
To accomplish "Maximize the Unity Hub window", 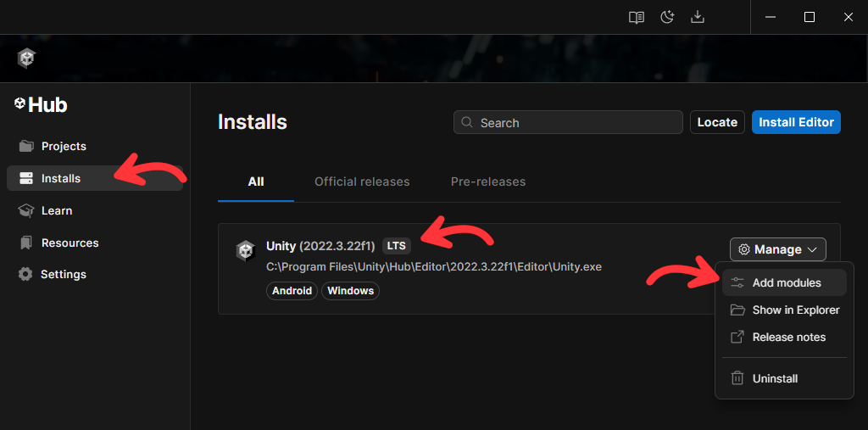I will point(810,17).
